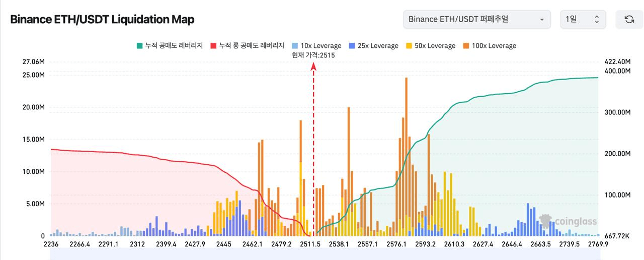644x260 pixels.
Task: Click the 25.00M left axis label
Action: (x=34, y=75)
